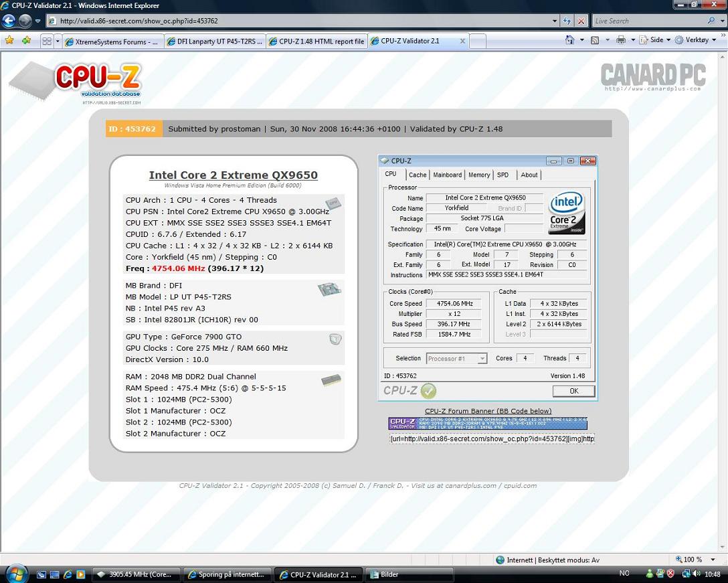The width and height of the screenshot is (728, 583).
Task: Open the recent pages dropdown arrow
Action: tap(37, 21)
